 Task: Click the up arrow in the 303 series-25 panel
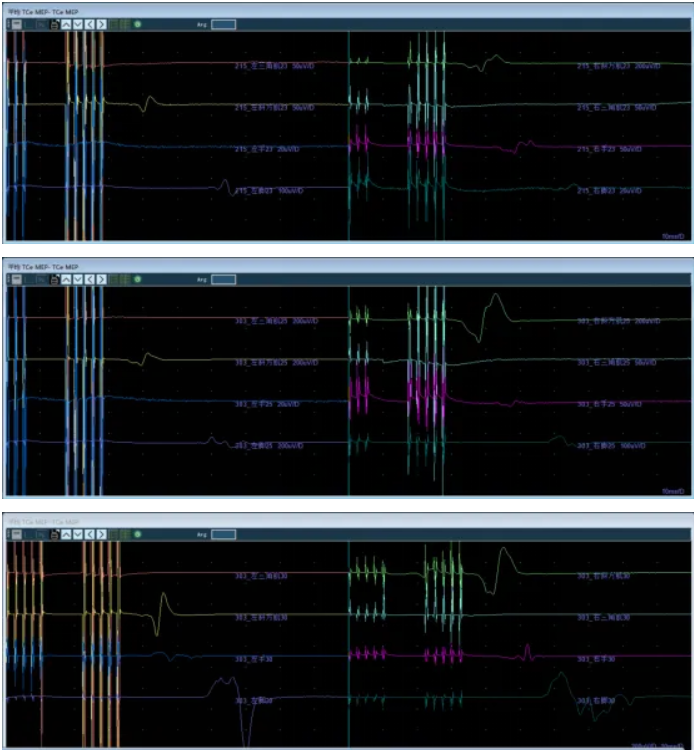66,279
